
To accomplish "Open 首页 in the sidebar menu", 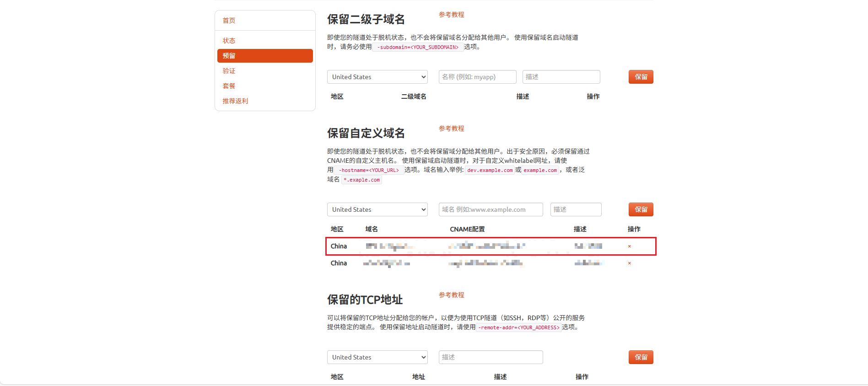I will click(x=229, y=21).
